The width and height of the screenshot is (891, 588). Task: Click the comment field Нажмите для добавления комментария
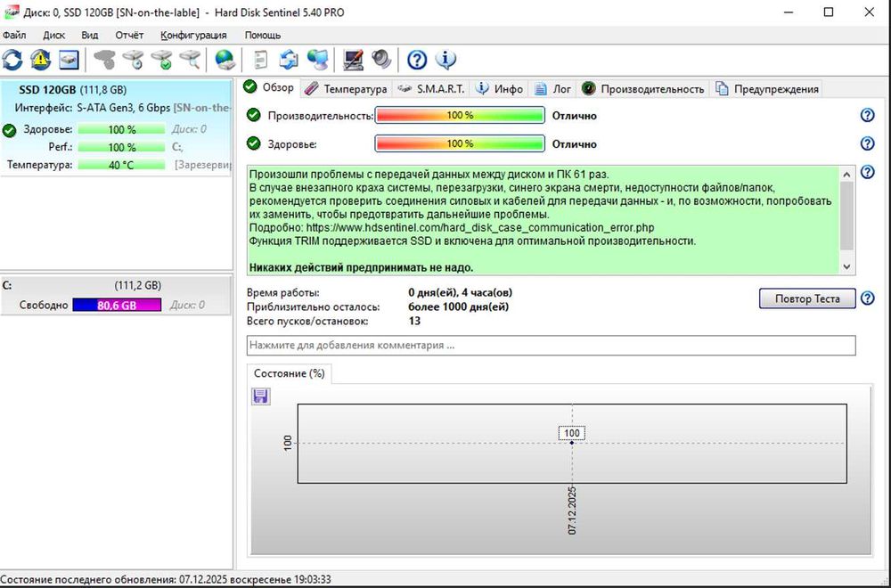(552, 346)
